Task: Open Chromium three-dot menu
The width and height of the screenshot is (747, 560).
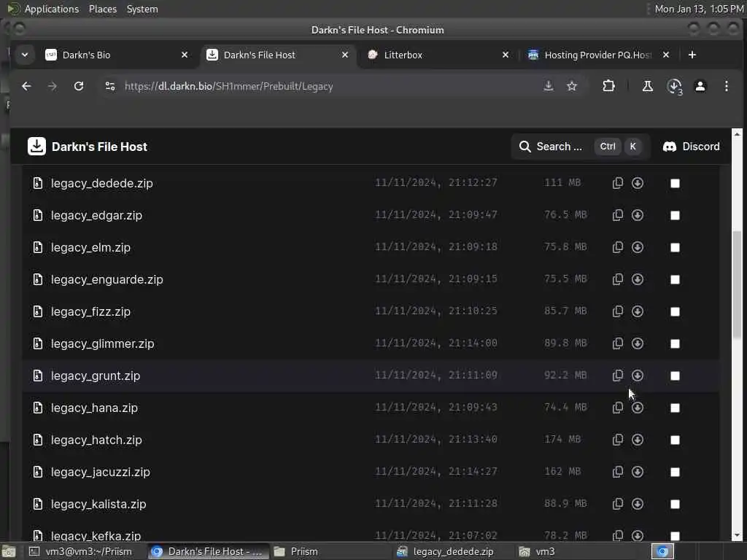Action: 726,86
